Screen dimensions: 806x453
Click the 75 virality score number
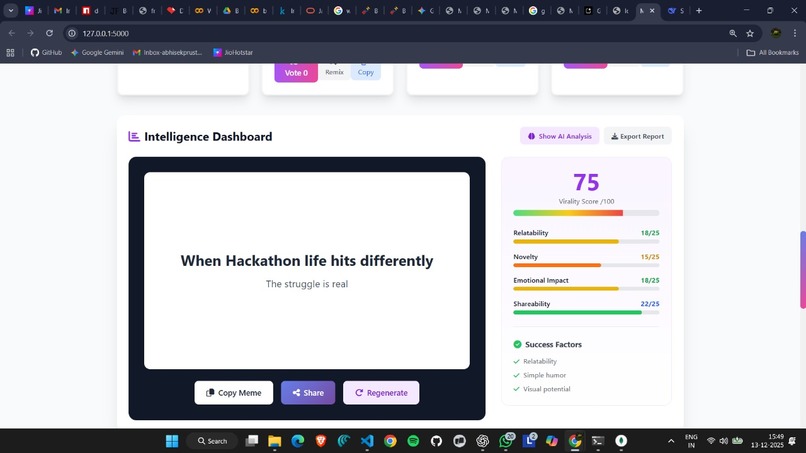click(586, 182)
